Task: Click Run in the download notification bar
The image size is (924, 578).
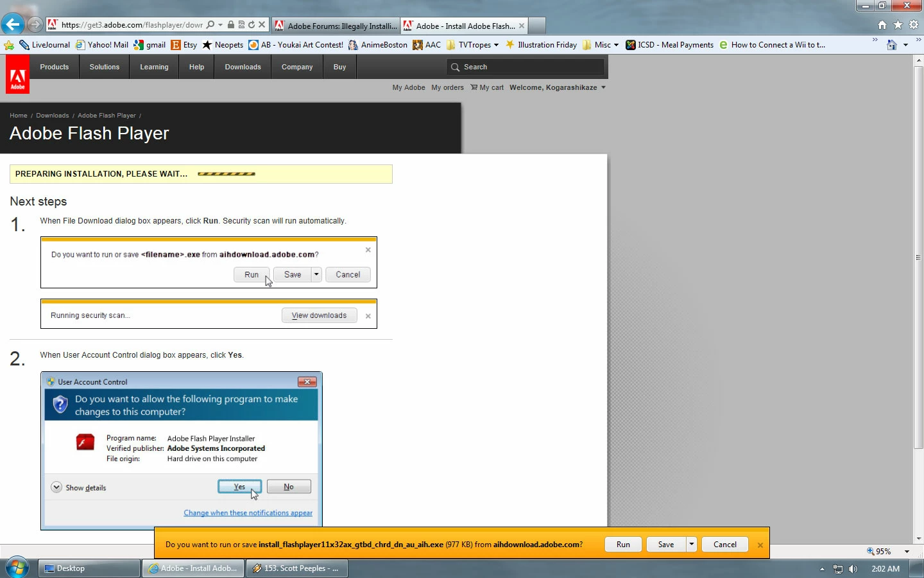Action: (x=623, y=545)
